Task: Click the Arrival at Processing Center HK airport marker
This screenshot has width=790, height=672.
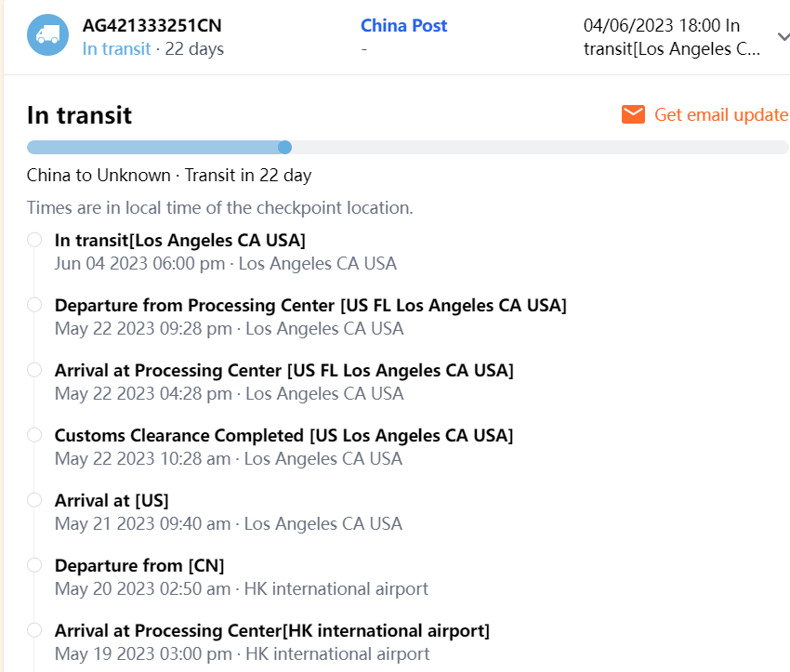Action: 34,630
